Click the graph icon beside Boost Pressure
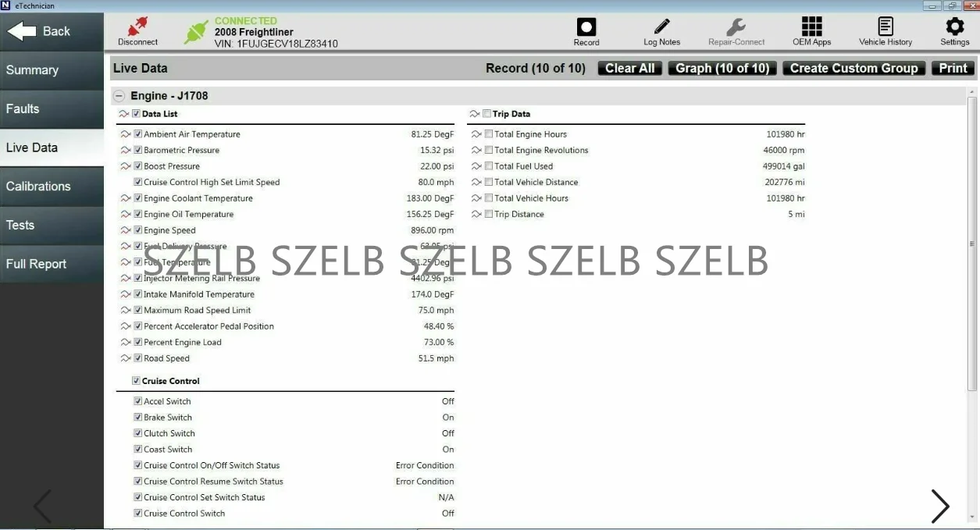The image size is (980, 530). 125,166
